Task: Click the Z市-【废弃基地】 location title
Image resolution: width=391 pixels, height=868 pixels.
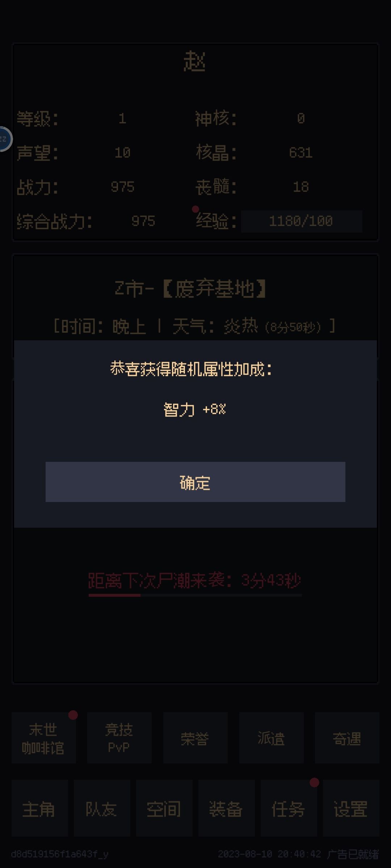Action: [x=191, y=289]
